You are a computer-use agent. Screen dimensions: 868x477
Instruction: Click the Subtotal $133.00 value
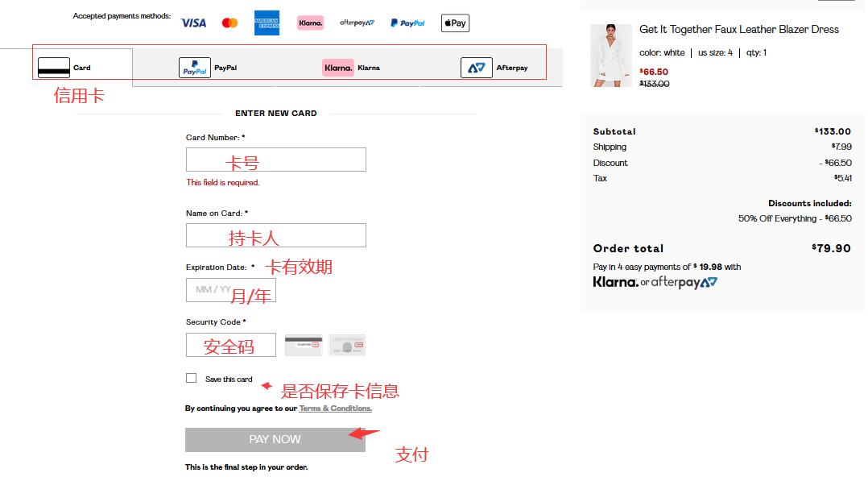pyautogui.click(x=833, y=131)
